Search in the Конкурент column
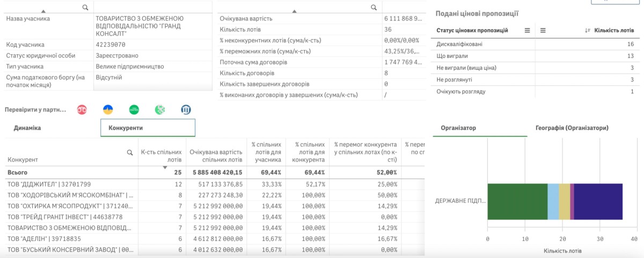The image size is (644, 258). point(129,152)
